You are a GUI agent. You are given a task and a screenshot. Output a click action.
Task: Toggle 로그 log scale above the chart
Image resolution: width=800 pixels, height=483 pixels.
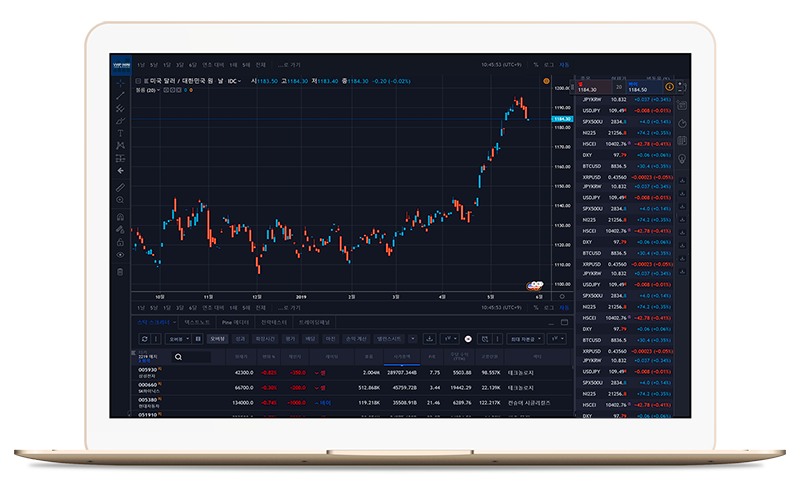[x=549, y=65]
